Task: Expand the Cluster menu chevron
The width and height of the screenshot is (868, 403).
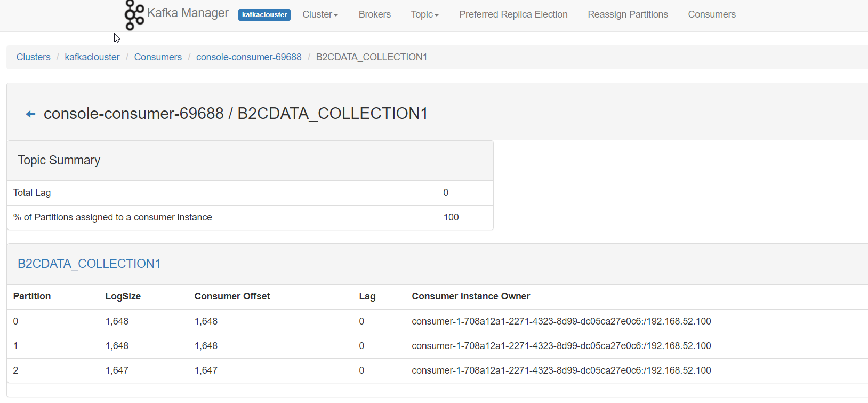Action: point(335,15)
